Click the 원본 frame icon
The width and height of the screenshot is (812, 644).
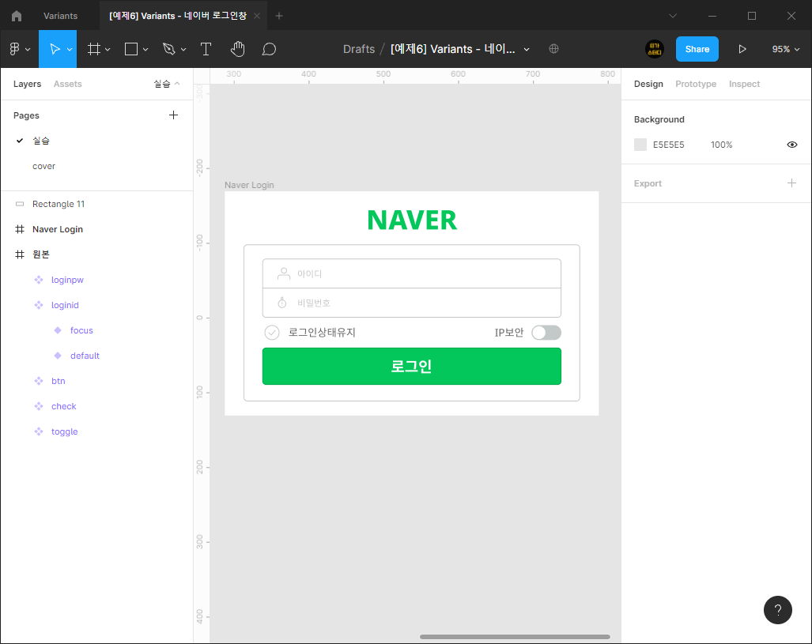(x=20, y=254)
